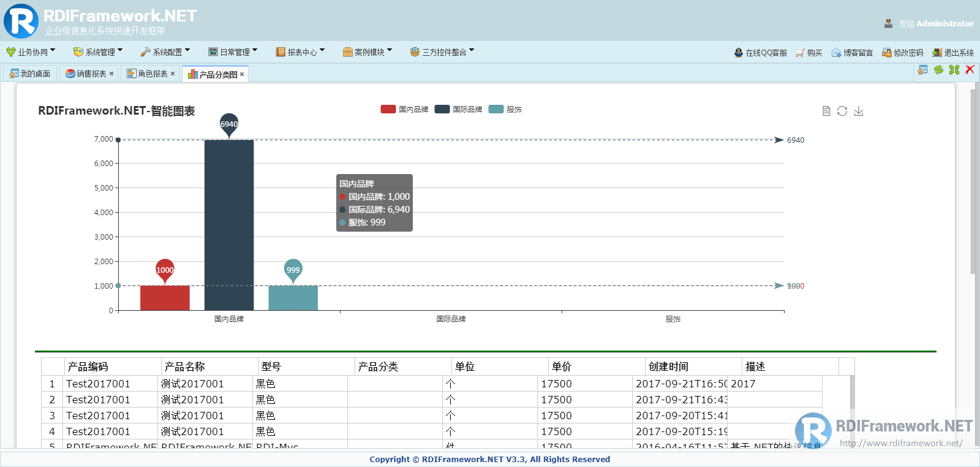Toggle the 服饰 legend series

tap(505, 109)
